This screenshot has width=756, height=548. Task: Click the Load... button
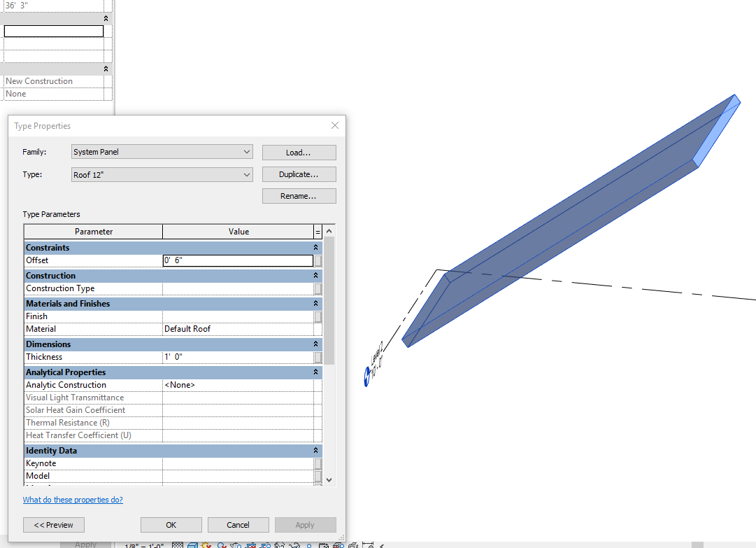tap(299, 153)
